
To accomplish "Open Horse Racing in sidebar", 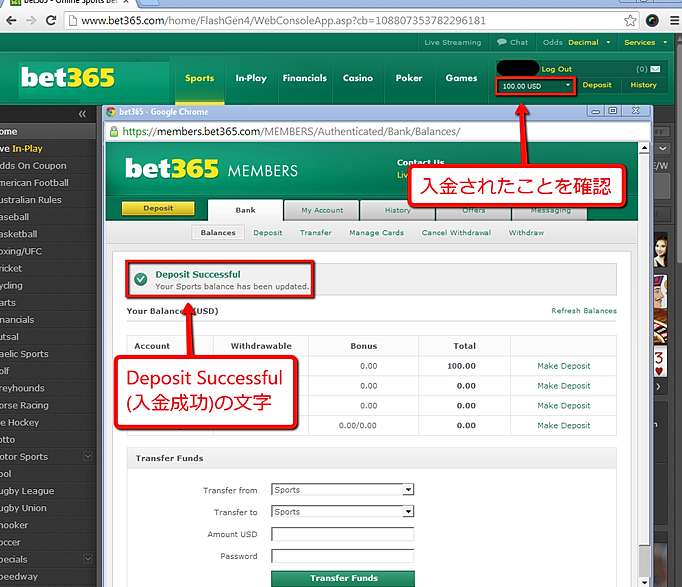I will coord(48,405).
